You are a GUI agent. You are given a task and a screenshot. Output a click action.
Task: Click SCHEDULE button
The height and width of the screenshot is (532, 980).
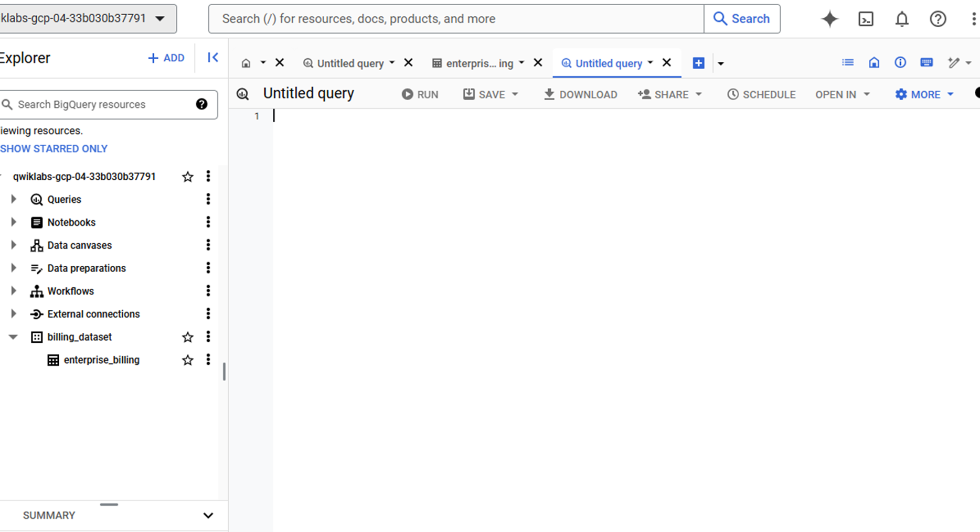tap(761, 94)
